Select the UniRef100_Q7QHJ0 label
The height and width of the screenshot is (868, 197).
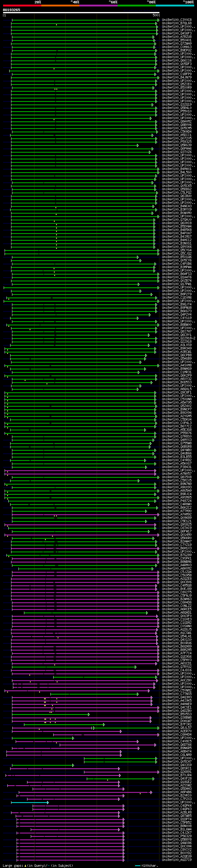(x=177, y=220)
